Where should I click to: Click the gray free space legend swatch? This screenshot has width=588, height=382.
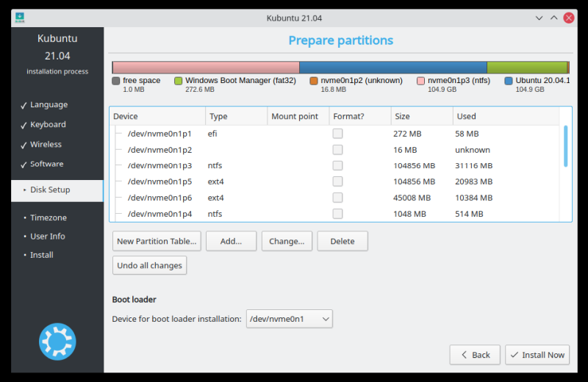coord(116,81)
